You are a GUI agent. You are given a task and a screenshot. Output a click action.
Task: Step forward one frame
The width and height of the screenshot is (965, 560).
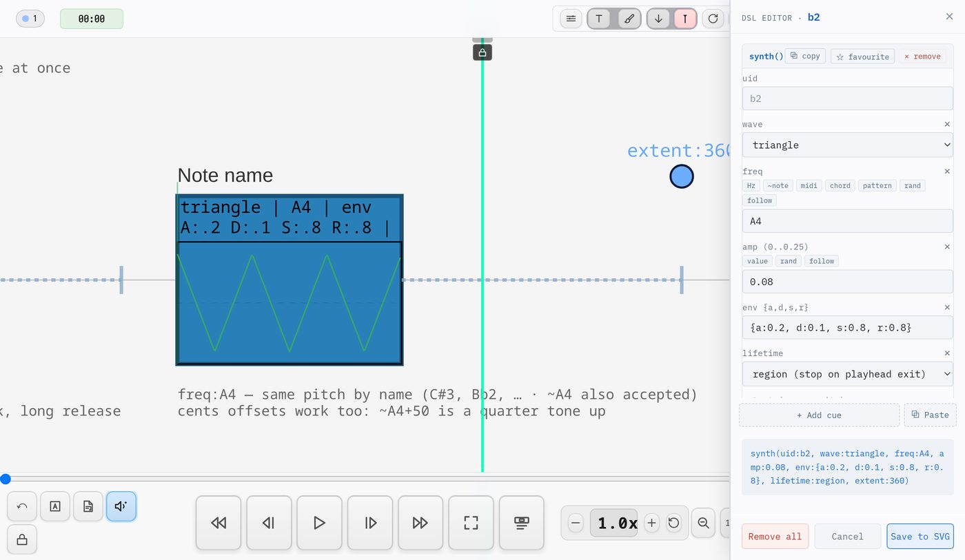coord(370,523)
